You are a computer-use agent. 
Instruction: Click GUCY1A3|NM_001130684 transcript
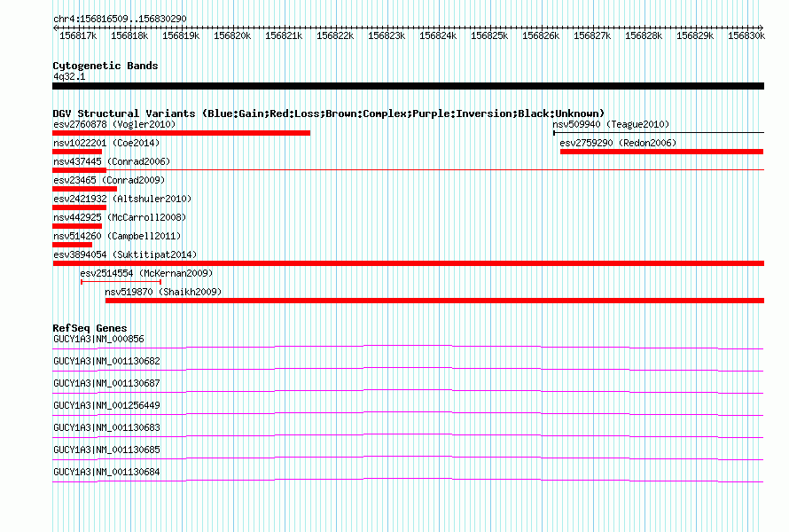(x=106, y=472)
